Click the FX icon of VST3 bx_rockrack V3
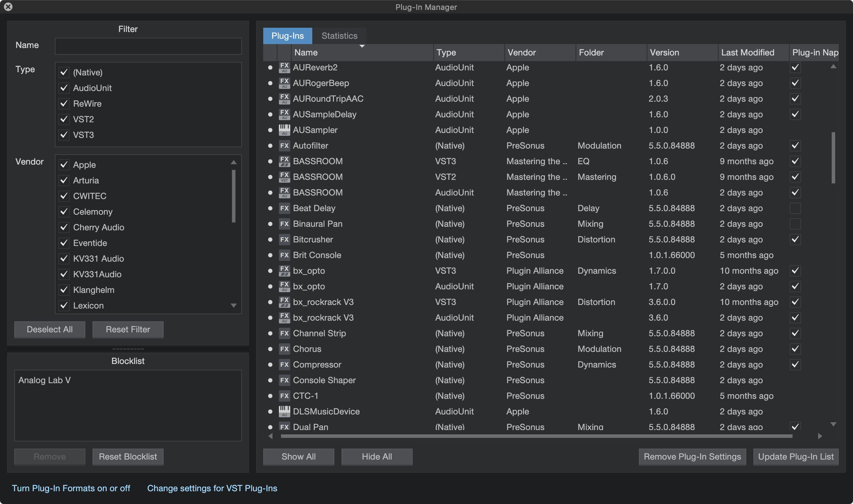 [284, 302]
